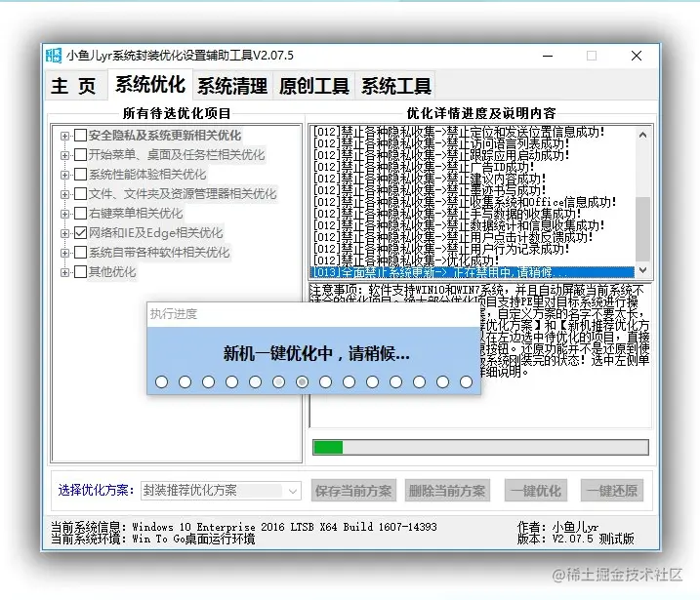700x600 pixels.
Task: Check 开始菜单、桌面及任务栏相关优化 checkbox
Action: click(x=80, y=155)
